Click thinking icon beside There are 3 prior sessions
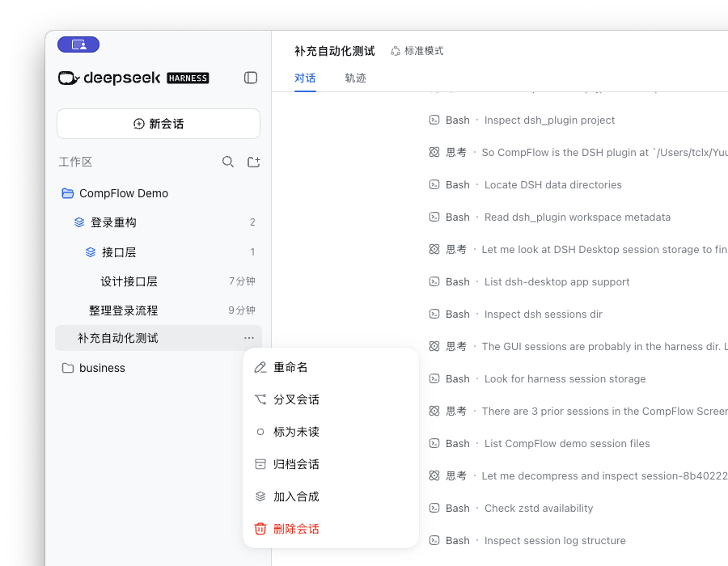The width and height of the screenshot is (728, 566). (x=434, y=411)
